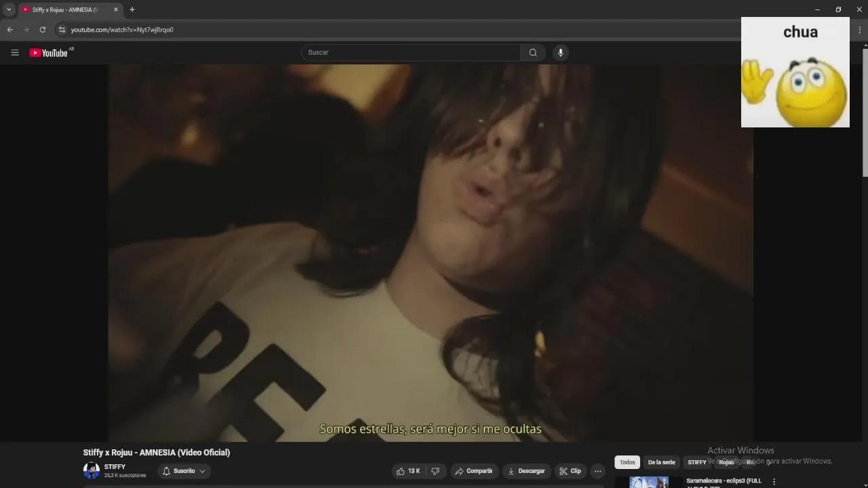Click the video title AMNESIA (Video Oficial)
The width and height of the screenshot is (868, 488).
(157, 452)
